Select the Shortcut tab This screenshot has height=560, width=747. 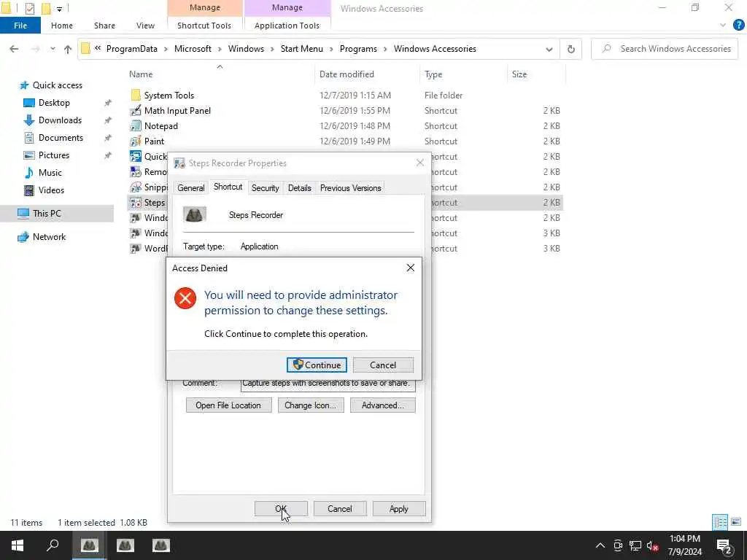click(228, 187)
